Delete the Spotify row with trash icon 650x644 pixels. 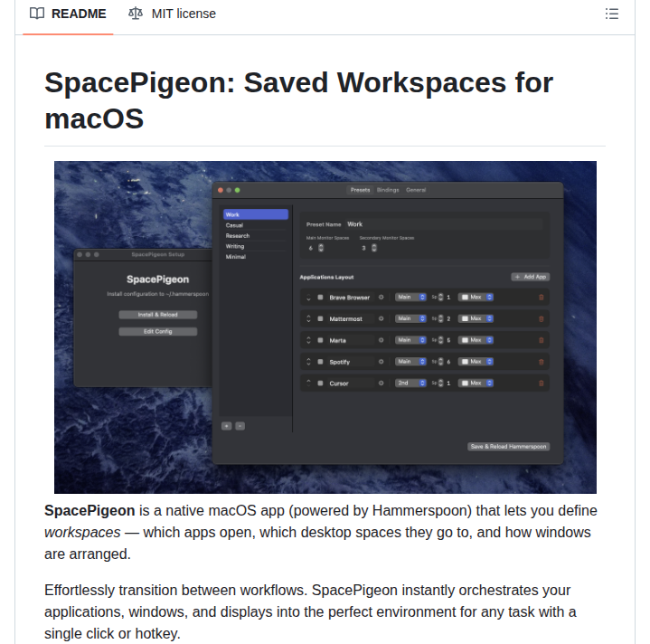[541, 362]
